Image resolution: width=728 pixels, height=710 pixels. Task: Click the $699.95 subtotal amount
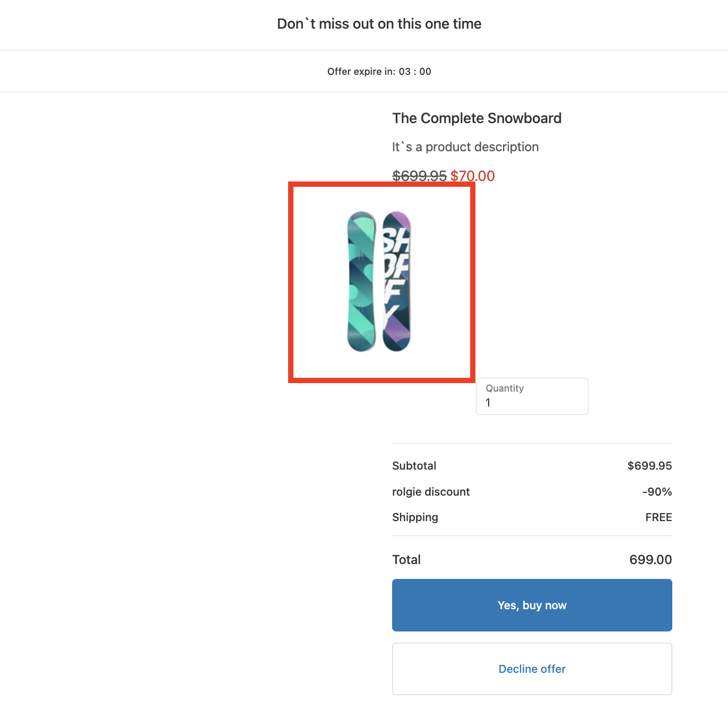point(649,466)
